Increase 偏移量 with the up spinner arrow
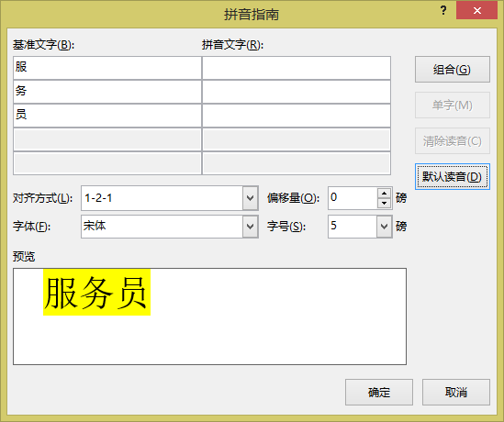The height and width of the screenshot is (422, 504). pos(384,193)
